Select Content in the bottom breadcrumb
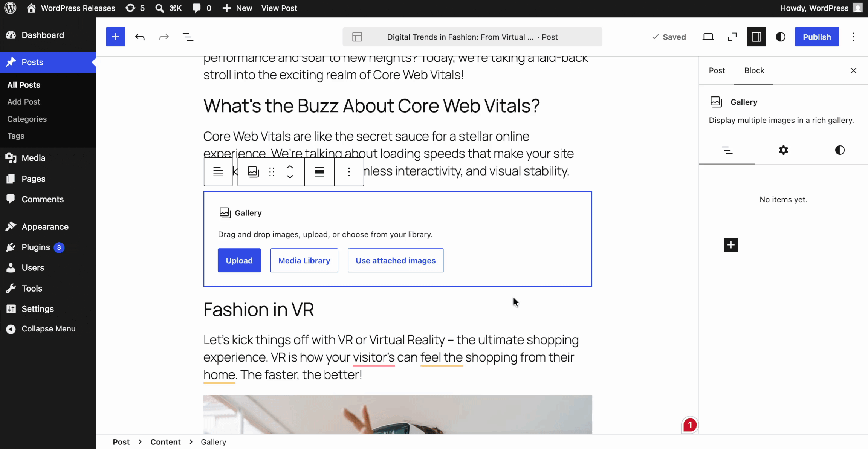Viewport: 868px width, 449px height. click(x=165, y=442)
